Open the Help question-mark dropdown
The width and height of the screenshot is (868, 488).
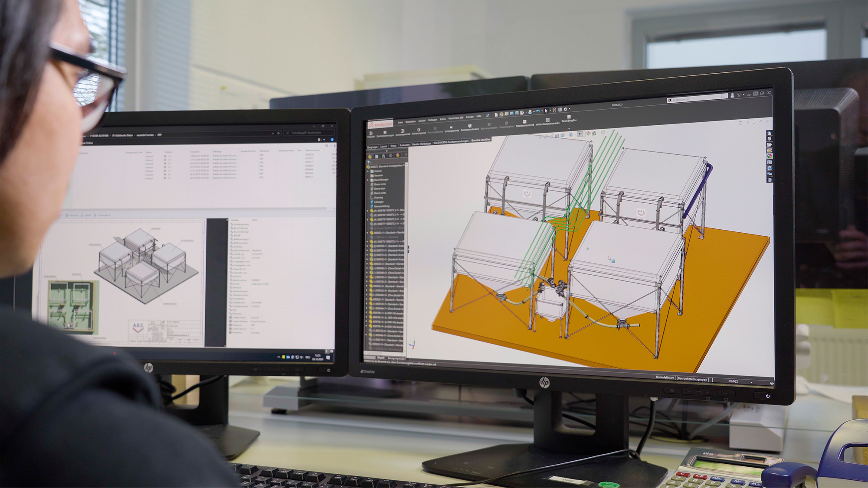pyautogui.click(x=739, y=95)
